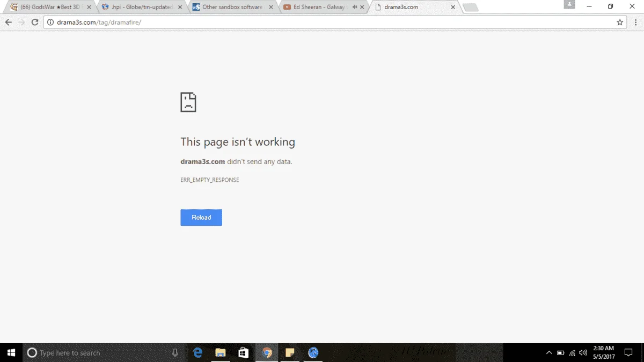Viewport: 644px width, 362px height.
Task: Click the 'This page isn't working' heading
Action: click(x=238, y=142)
